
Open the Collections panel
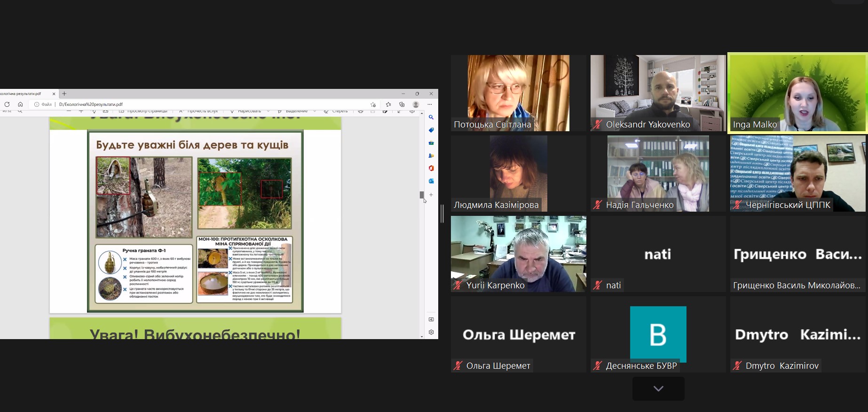click(402, 104)
